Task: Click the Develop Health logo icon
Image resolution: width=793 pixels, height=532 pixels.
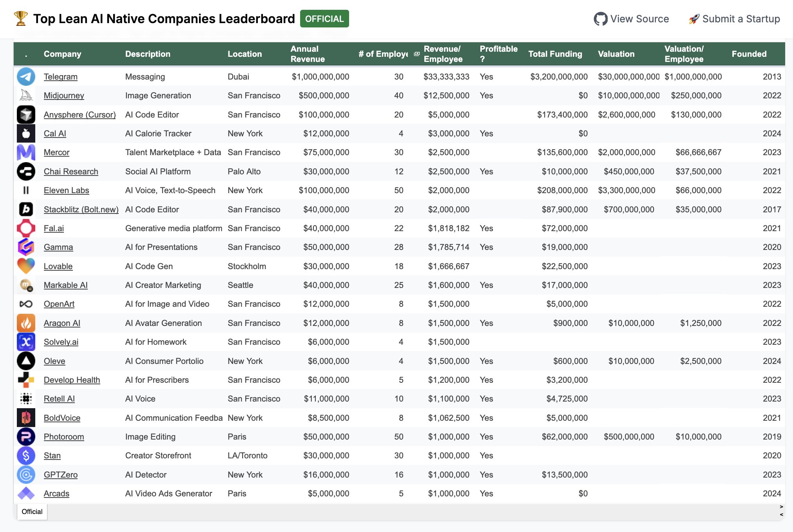Action: (26, 380)
